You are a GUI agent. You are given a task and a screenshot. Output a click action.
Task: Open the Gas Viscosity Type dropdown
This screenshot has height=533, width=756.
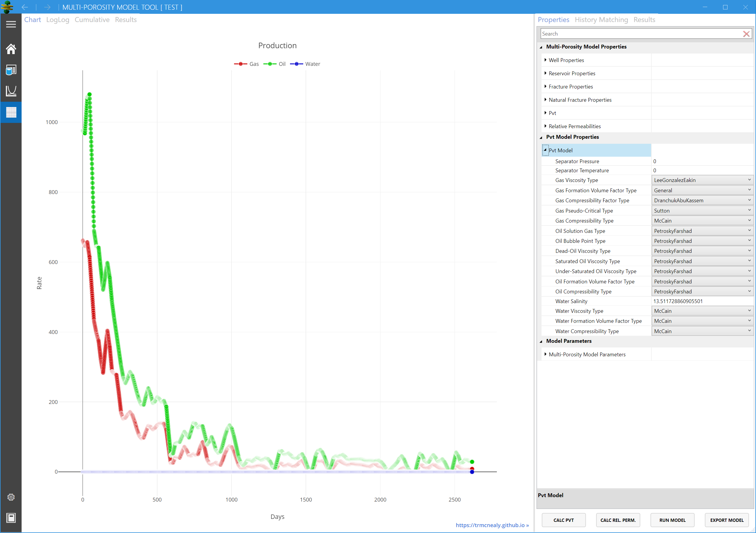coord(702,180)
